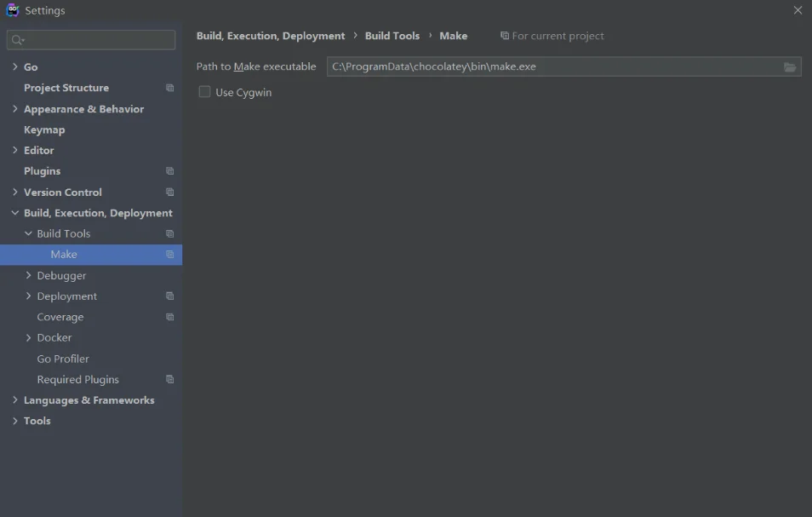Viewport: 812px width, 517px height.
Task: Click the project-level icon beside Version Control
Action: 170,192
